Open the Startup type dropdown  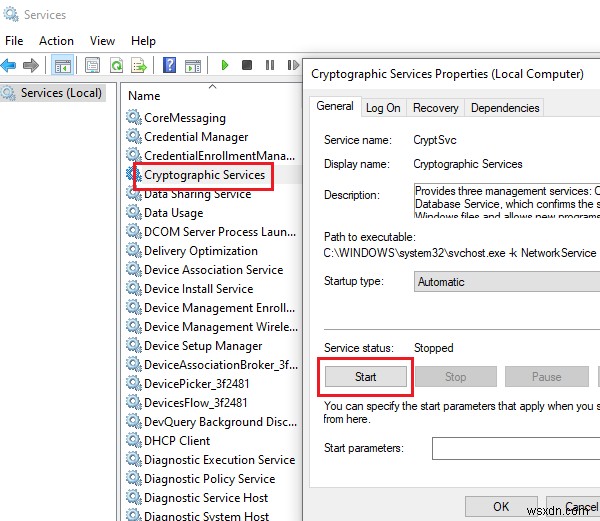[507, 282]
